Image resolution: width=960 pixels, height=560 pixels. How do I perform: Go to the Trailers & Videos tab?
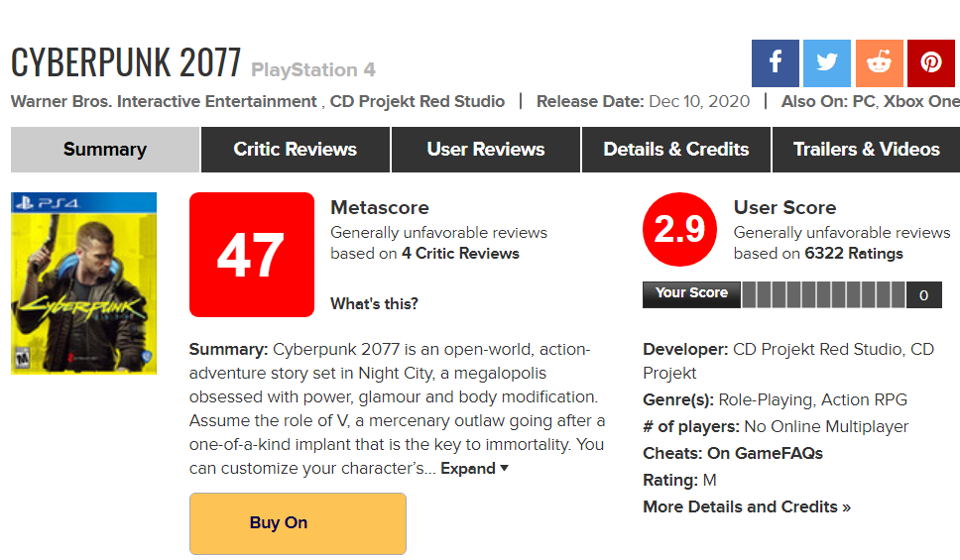coord(867,150)
